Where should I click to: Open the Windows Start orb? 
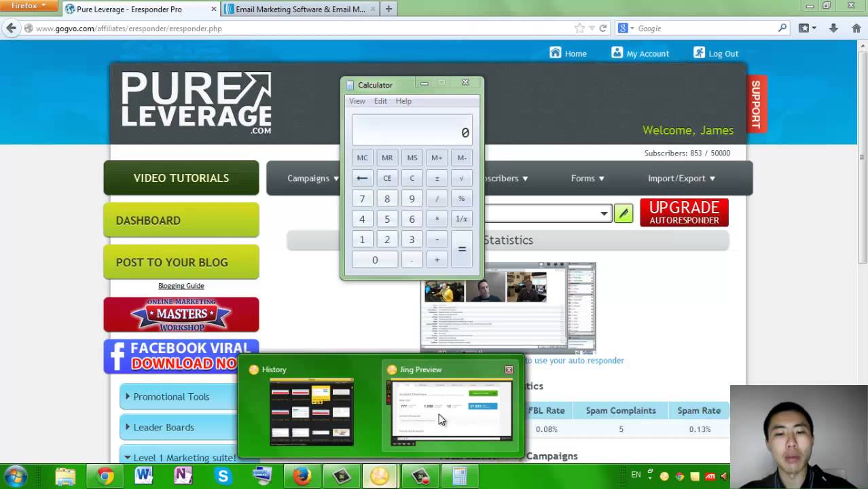coord(16,476)
